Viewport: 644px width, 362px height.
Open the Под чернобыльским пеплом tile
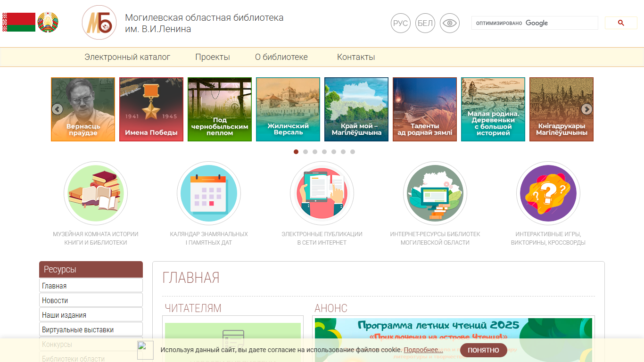[x=220, y=109]
